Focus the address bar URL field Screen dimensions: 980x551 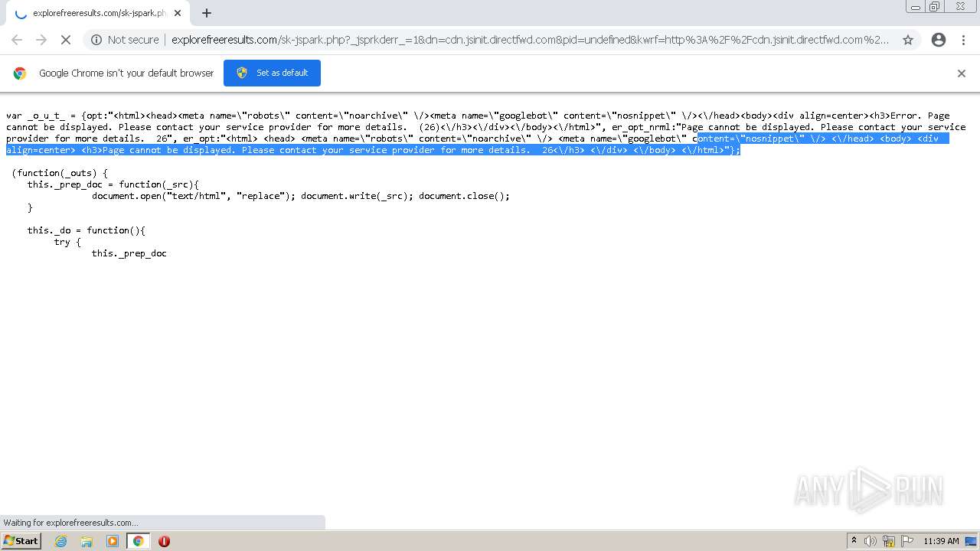click(530, 40)
